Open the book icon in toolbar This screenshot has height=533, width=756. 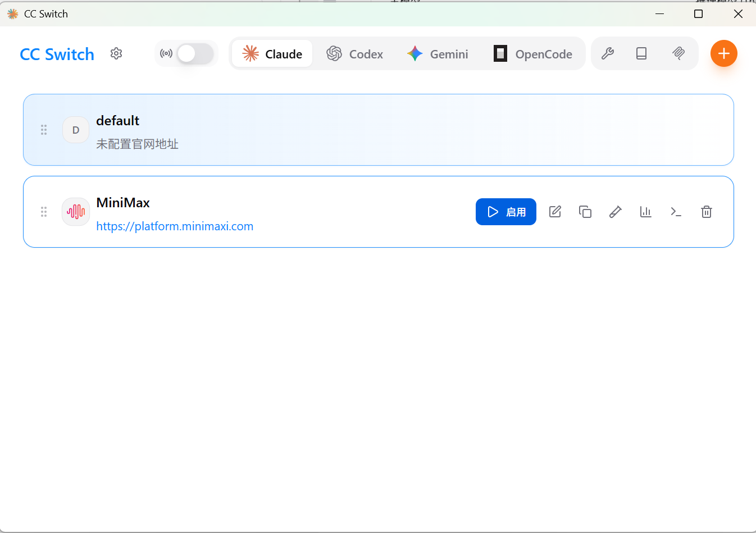(x=641, y=53)
